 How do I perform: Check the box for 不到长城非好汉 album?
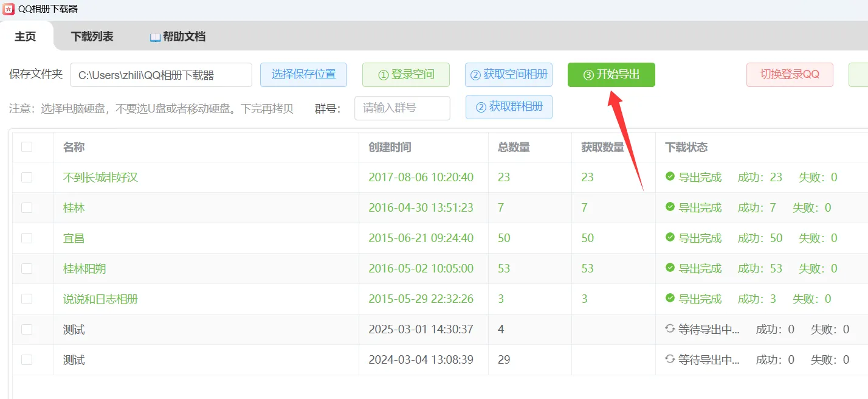tap(27, 177)
